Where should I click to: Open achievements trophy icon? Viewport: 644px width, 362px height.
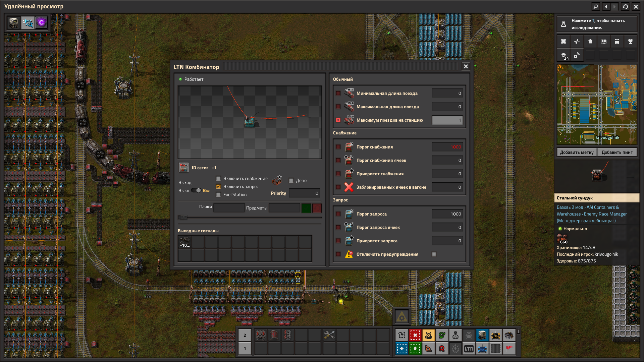pos(631,42)
